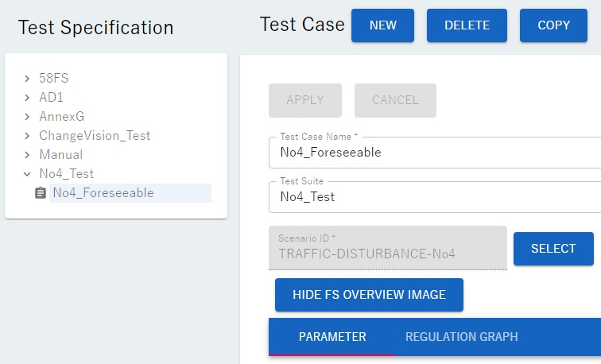Expand the AD1 test suite chevron
The height and width of the screenshot is (364, 601).
pos(27,98)
